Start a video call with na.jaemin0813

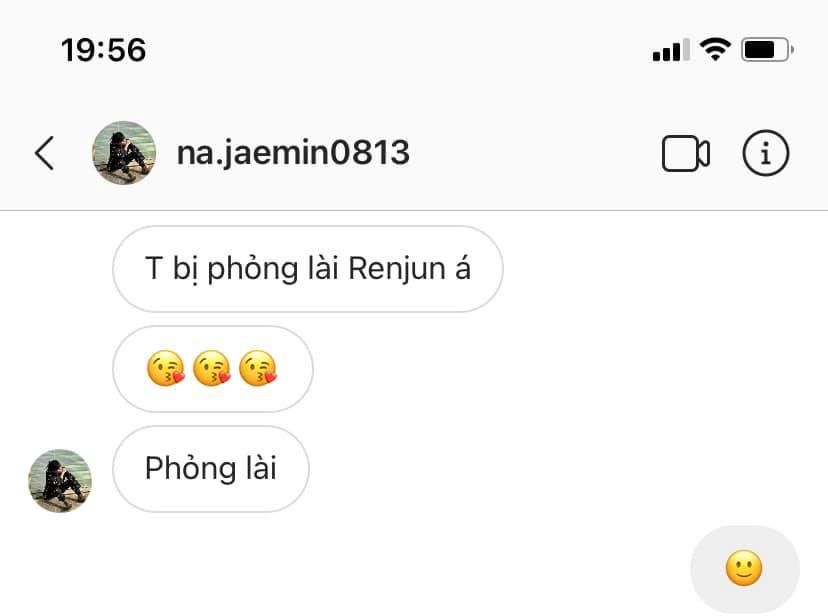[x=685, y=154]
